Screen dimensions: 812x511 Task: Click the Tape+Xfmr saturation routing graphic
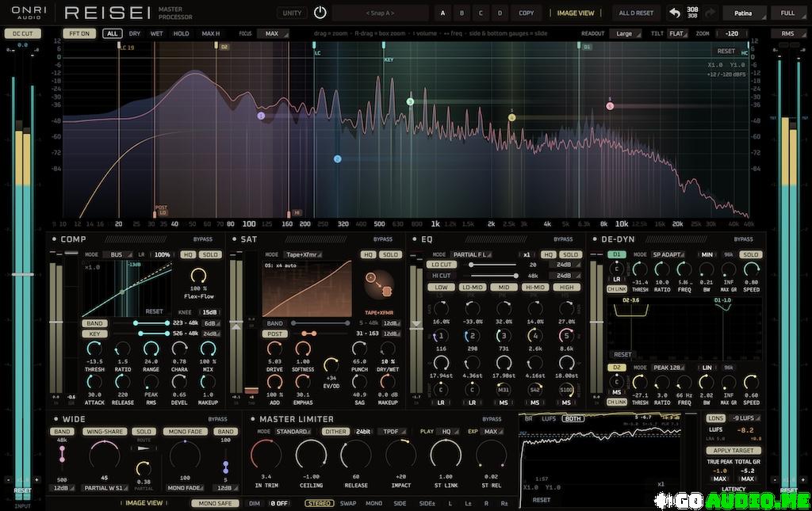tap(379, 286)
